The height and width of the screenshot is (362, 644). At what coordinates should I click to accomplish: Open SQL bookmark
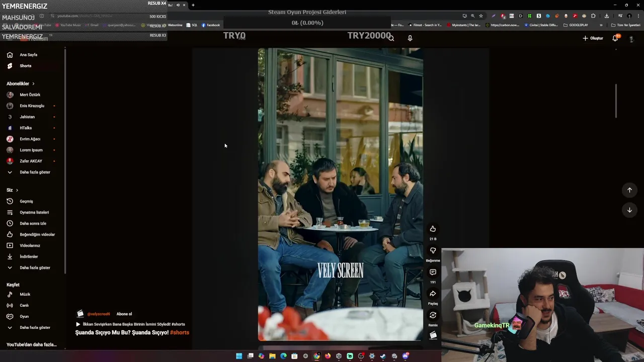point(192,25)
